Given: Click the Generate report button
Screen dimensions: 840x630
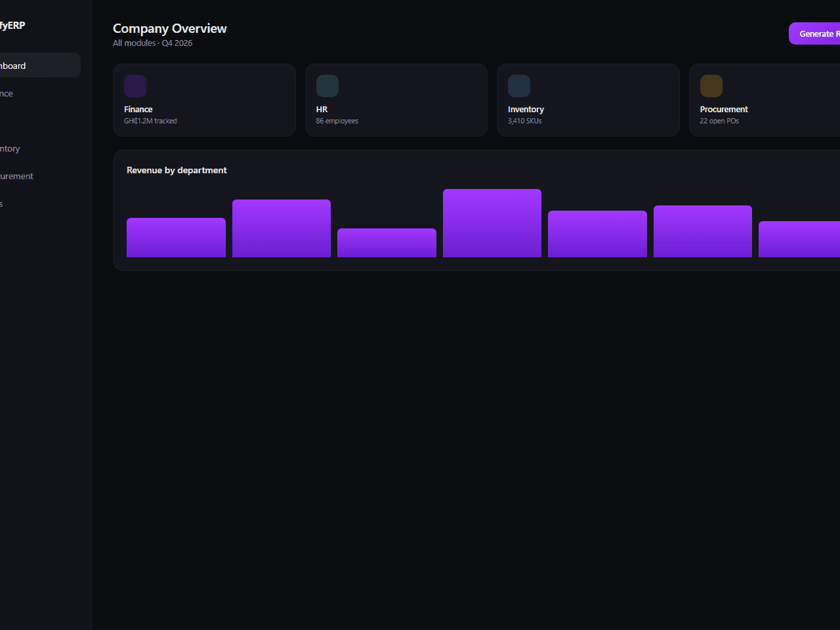Looking at the screenshot, I should coord(814,33).
